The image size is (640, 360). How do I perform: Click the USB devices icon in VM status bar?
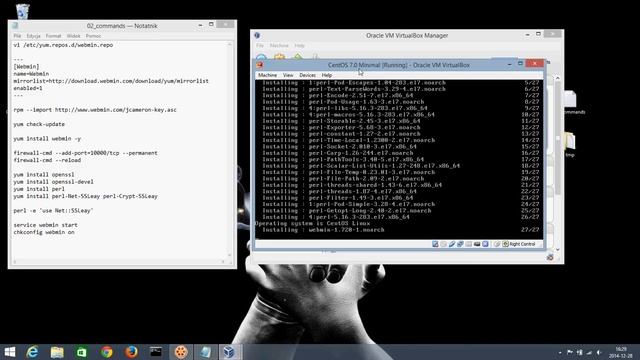point(452,244)
